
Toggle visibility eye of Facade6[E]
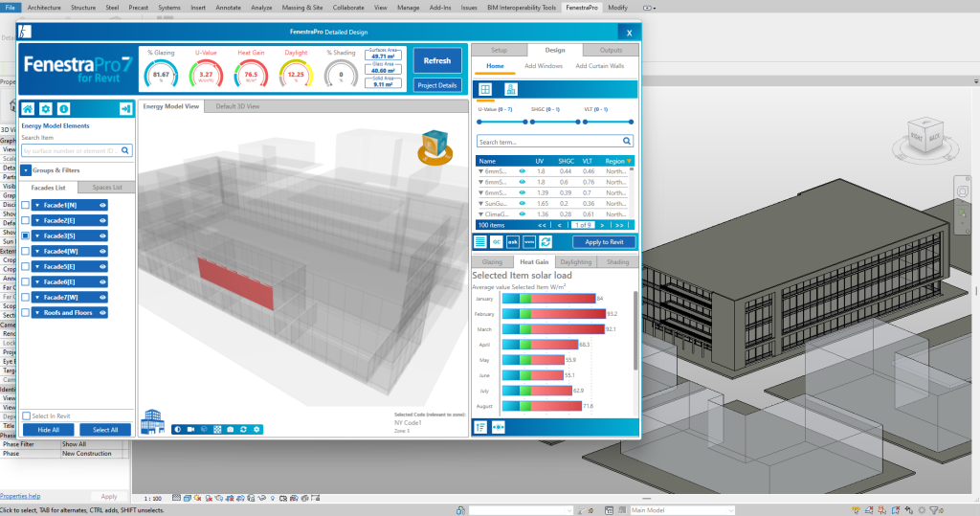click(x=102, y=282)
